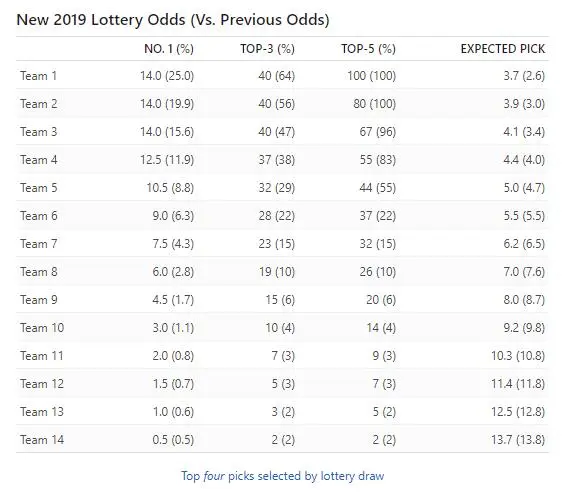
Task: Select the Team 10 row label
Action: [42, 328]
